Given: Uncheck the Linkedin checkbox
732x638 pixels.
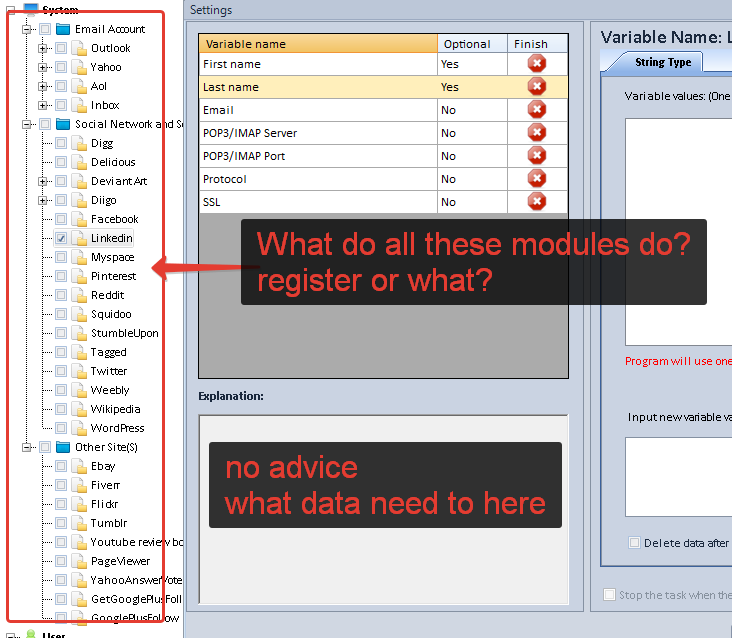Looking at the screenshot, I should pos(61,238).
